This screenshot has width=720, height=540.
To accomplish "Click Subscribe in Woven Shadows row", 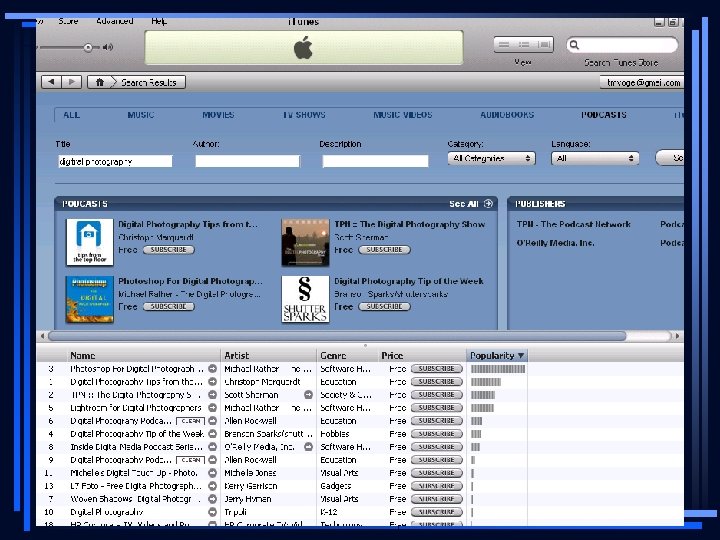I will click(437, 499).
